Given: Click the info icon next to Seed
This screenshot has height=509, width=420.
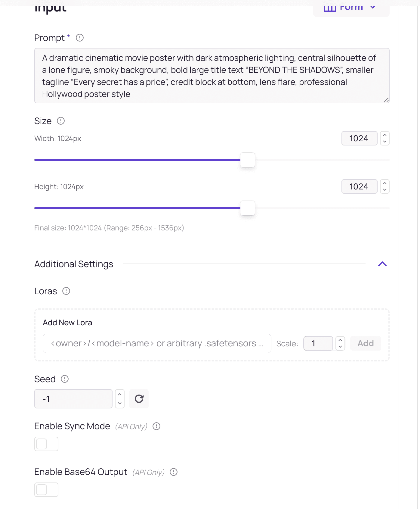Looking at the screenshot, I should tap(65, 379).
